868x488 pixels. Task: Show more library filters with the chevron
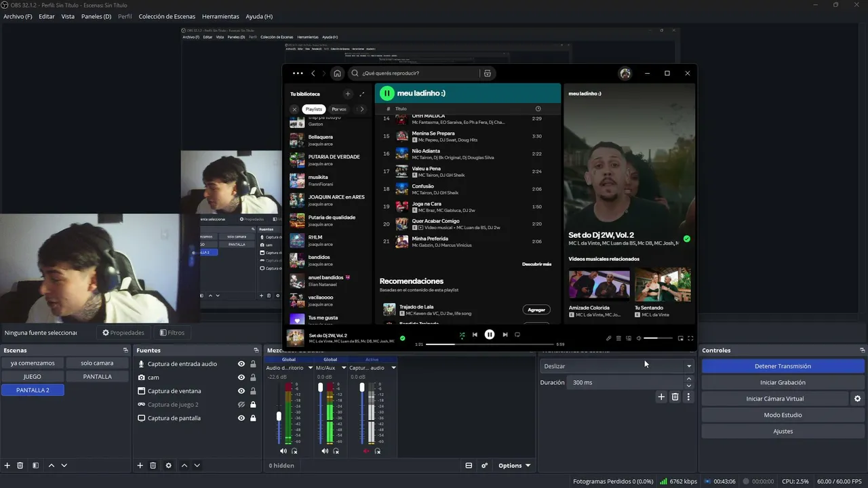(361, 109)
